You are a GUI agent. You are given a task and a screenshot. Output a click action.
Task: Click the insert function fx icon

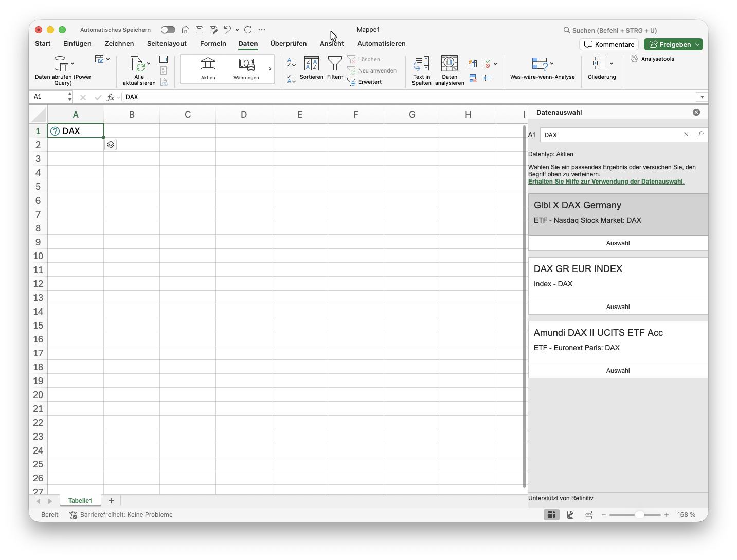(x=111, y=97)
